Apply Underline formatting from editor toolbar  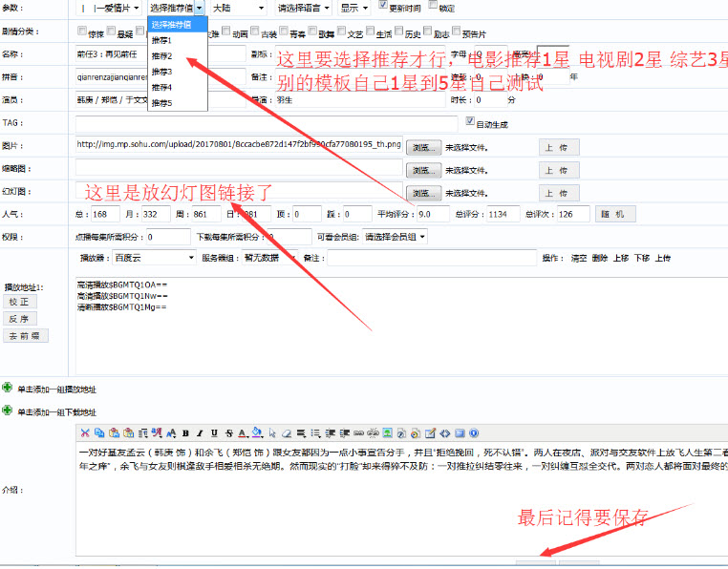[x=214, y=433]
